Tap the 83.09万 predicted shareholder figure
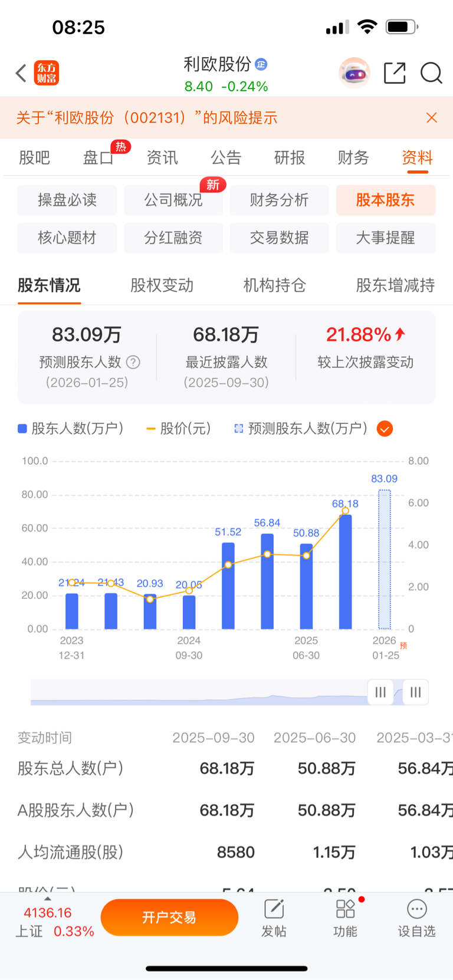453x980 pixels. pyautogui.click(x=87, y=334)
